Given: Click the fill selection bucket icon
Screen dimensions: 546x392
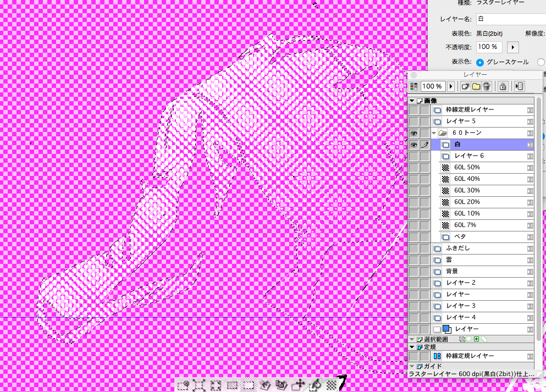Looking at the screenshot, I should [316, 385].
